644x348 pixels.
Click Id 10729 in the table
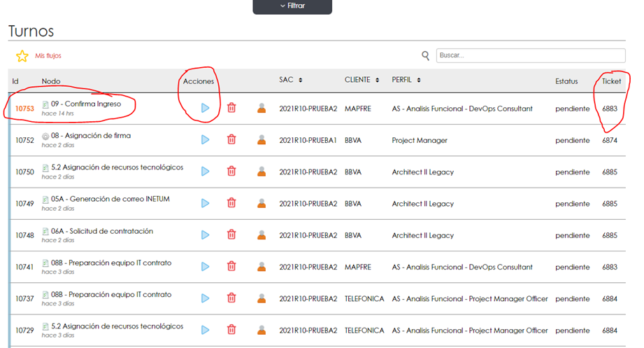(24, 330)
